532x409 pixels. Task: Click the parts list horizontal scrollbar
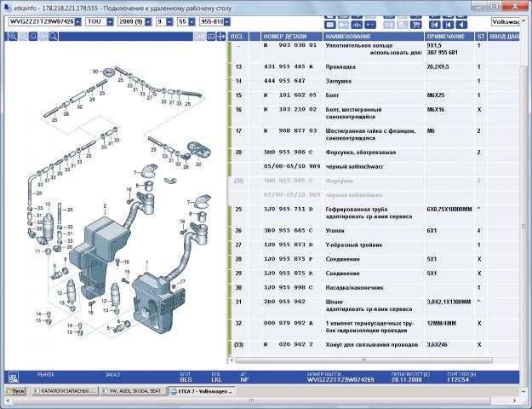click(363, 360)
